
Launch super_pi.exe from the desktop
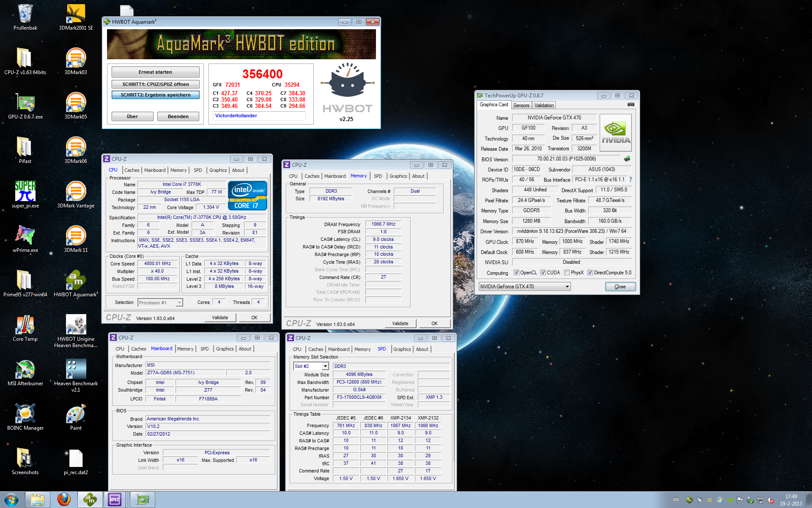[25, 195]
